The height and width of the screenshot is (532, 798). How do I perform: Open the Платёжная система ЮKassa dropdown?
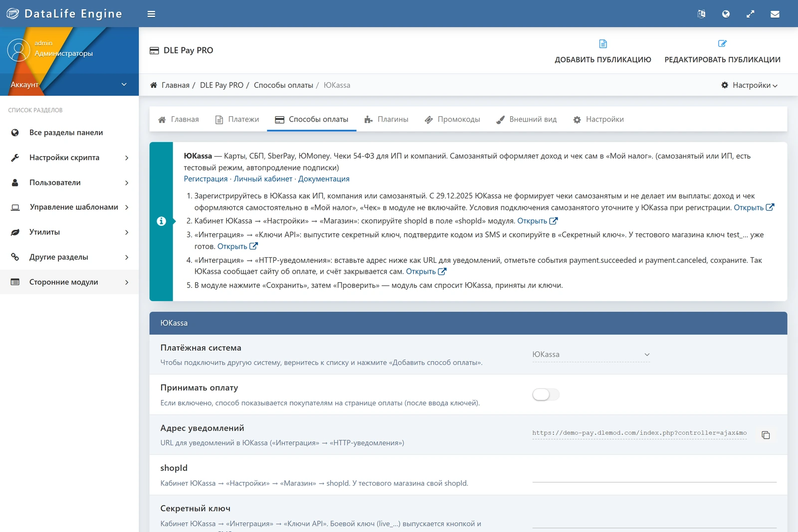591,355
